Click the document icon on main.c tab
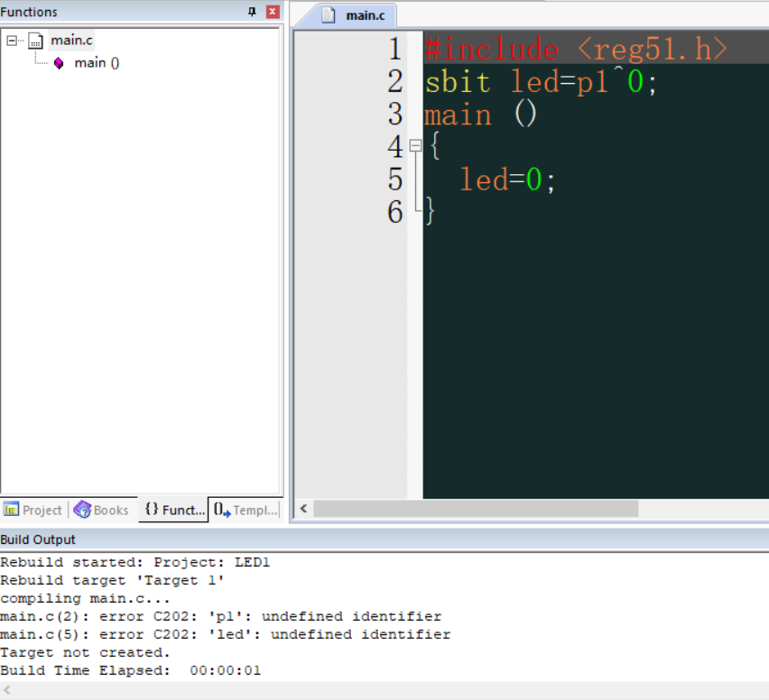Viewport: 769px width, 700px height. click(x=329, y=15)
